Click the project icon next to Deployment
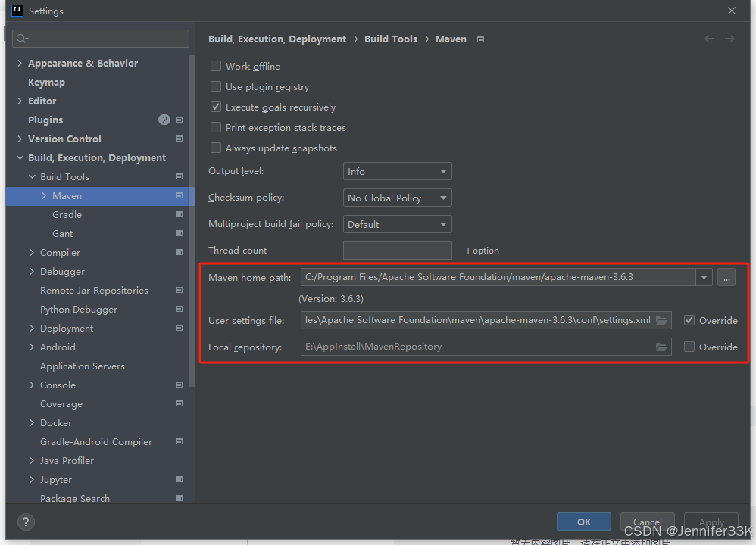 click(x=179, y=329)
